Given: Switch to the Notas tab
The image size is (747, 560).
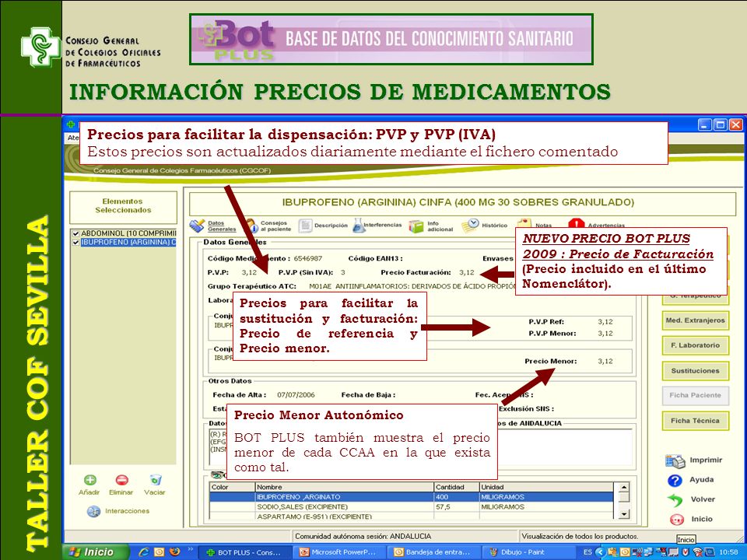Looking at the screenshot, I should [535, 225].
